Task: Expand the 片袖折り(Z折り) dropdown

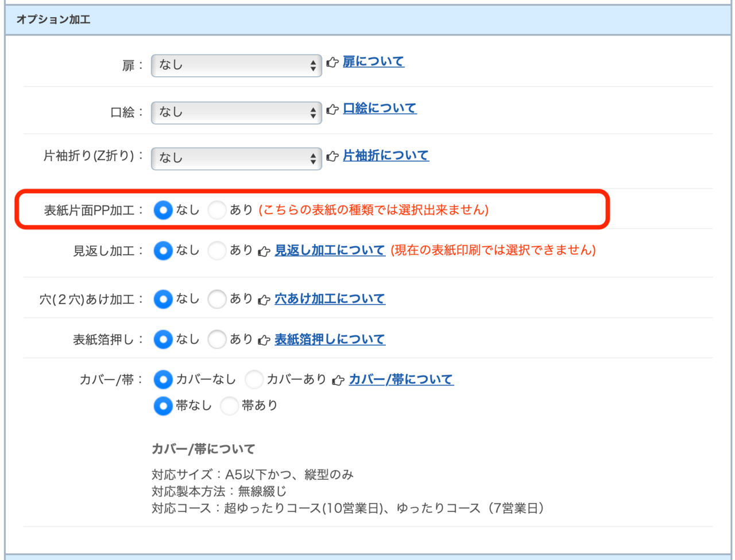Action: [x=235, y=158]
